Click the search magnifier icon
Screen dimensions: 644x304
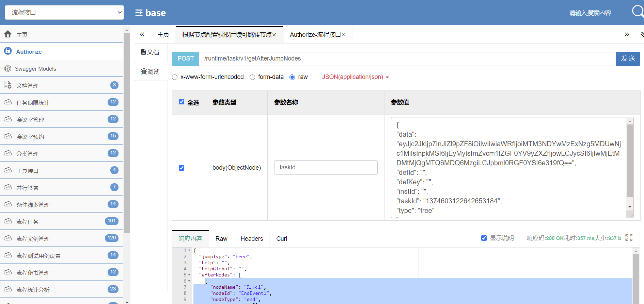pyautogui.click(x=637, y=12)
